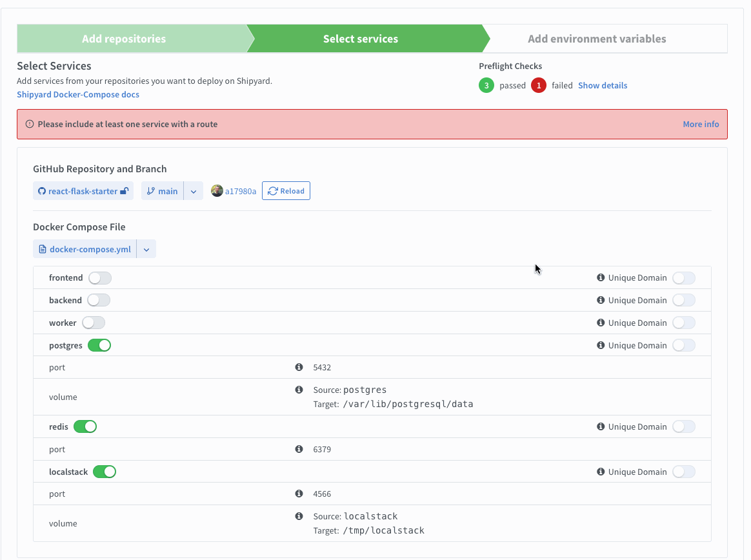Click the Reload button
Viewport: 751px width, 560px height.
click(x=286, y=191)
